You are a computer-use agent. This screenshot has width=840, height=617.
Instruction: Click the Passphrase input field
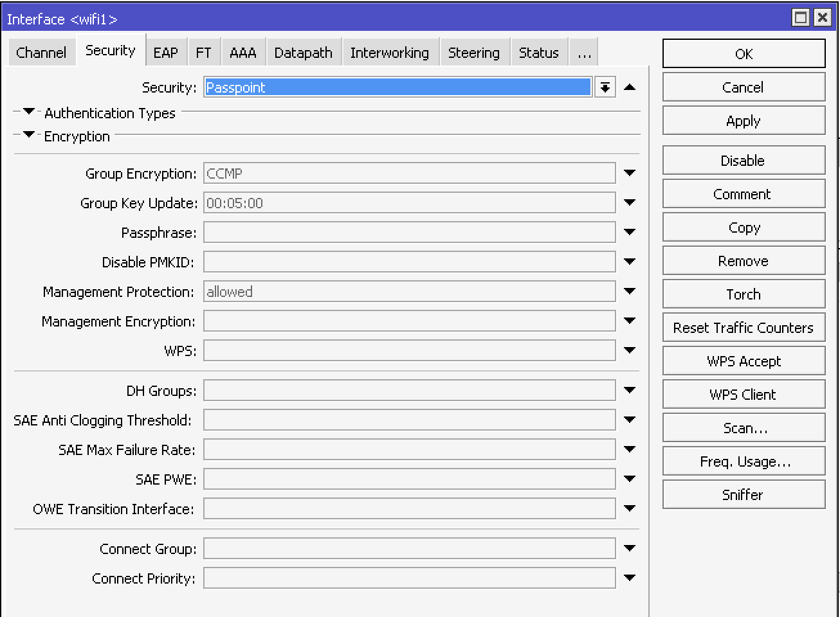pyautogui.click(x=410, y=233)
